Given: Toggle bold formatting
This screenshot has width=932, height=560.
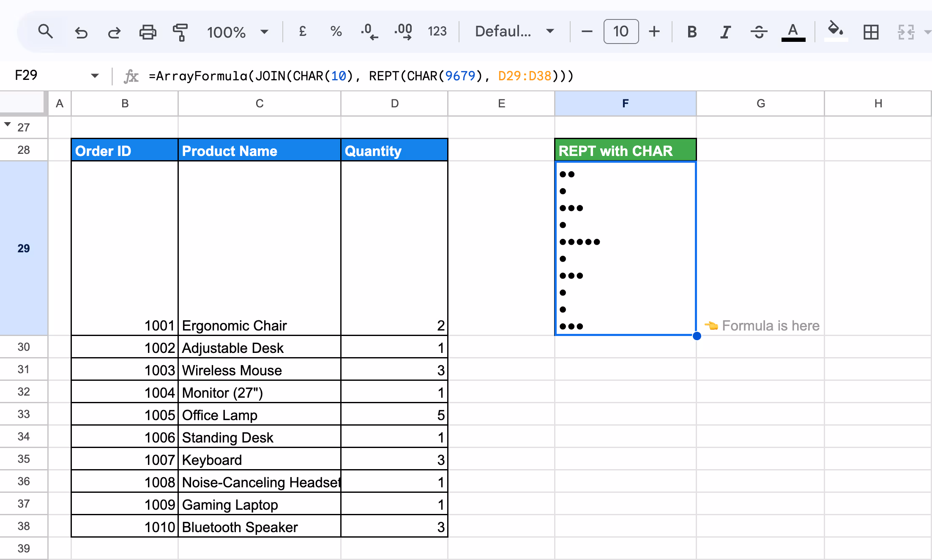Looking at the screenshot, I should pos(692,32).
